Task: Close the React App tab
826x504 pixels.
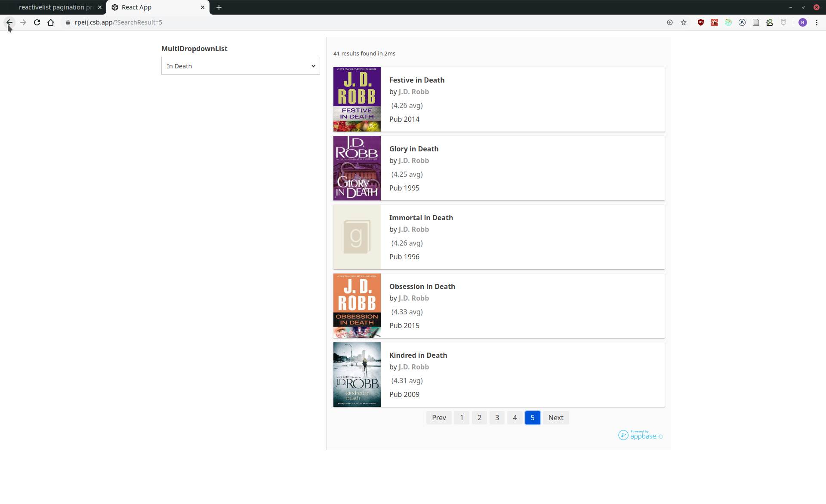Action: [203, 7]
